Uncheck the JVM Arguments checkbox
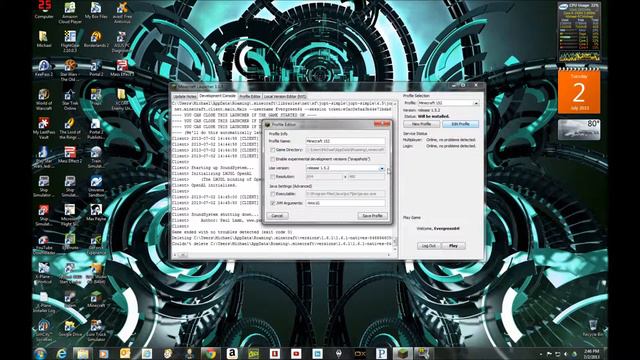640x360 pixels. coord(273,203)
